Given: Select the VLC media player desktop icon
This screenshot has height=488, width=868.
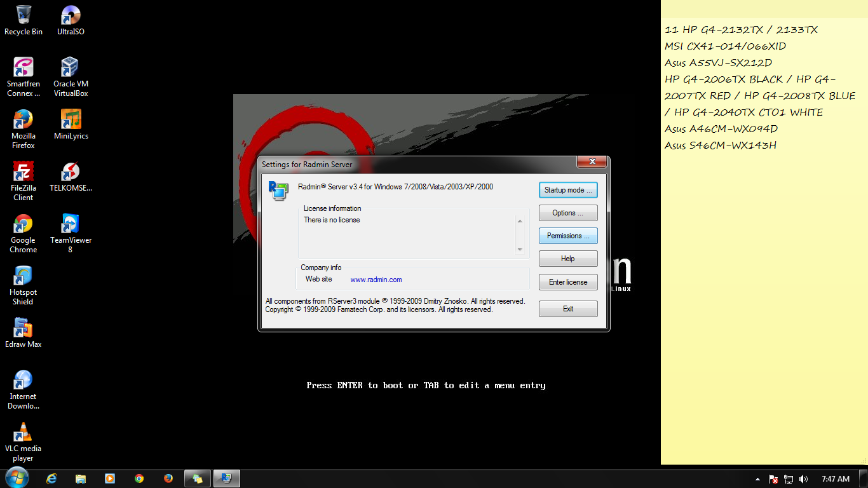Looking at the screenshot, I should (x=24, y=442).
